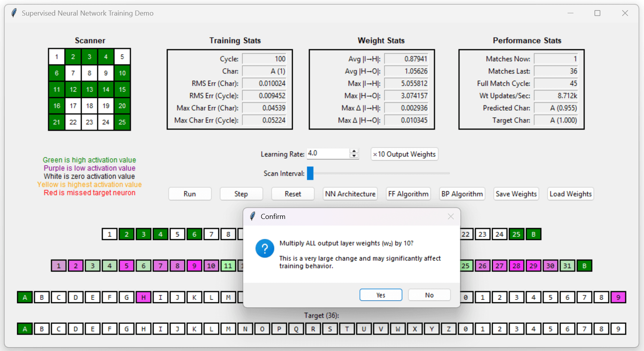Click Target row cell Z
Viewport: 644px width, 351px height.
click(x=449, y=329)
